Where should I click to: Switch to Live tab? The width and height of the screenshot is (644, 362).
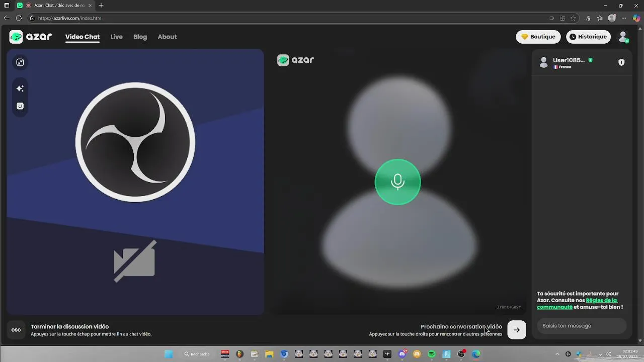116,37
